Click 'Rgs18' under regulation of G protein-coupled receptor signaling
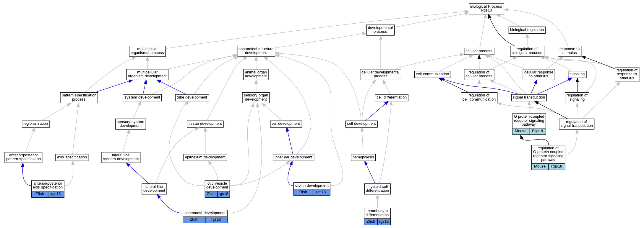This screenshot has width=644, height=228. pos(557,167)
